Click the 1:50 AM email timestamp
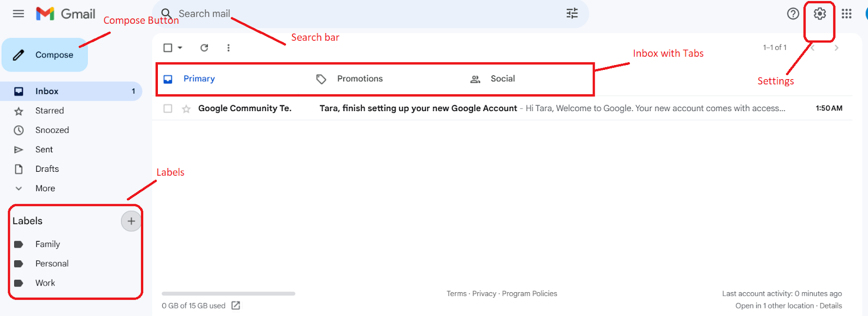 829,108
